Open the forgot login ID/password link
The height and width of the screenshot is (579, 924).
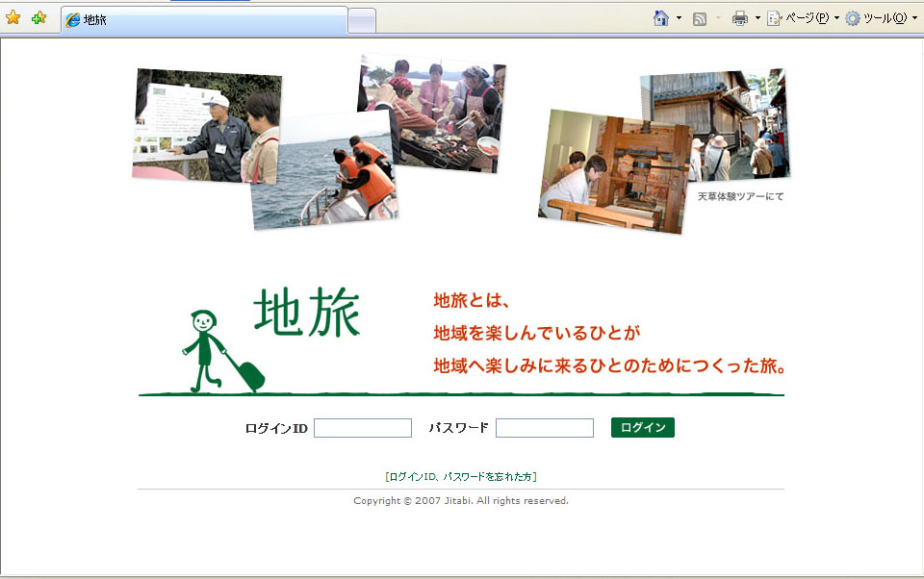(x=461, y=476)
